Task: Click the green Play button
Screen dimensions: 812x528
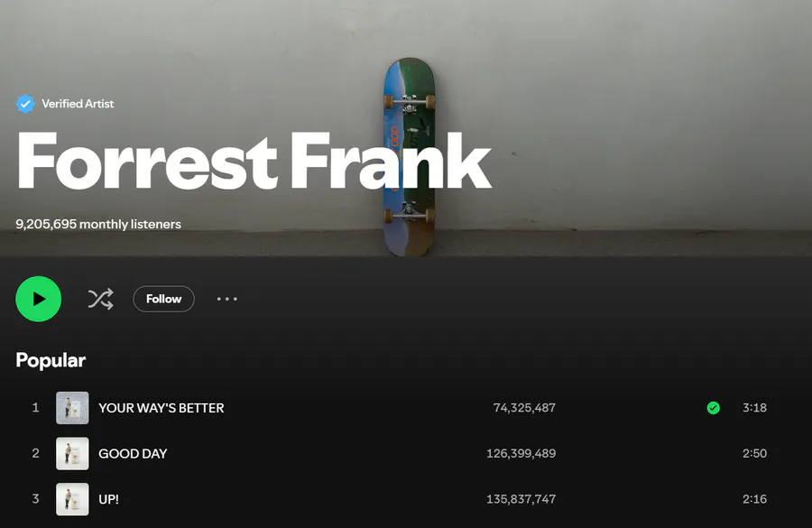Action: (x=38, y=299)
